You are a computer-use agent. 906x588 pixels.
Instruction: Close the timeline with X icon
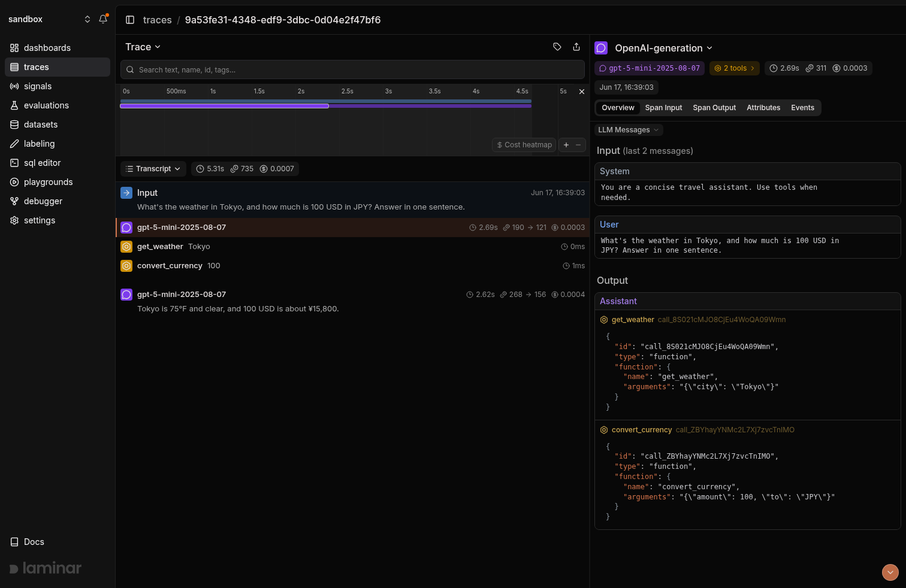[581, 92]
